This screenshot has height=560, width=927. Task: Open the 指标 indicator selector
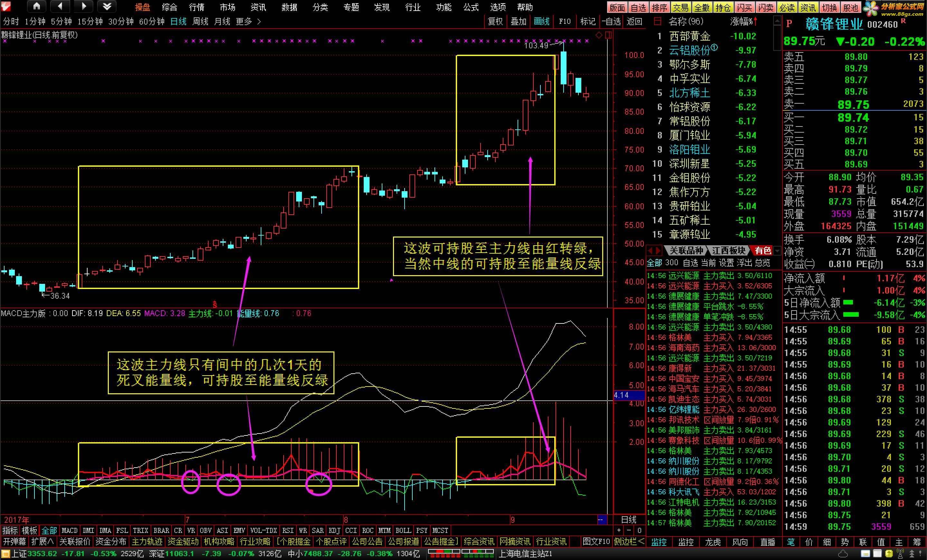click(10, 530)
